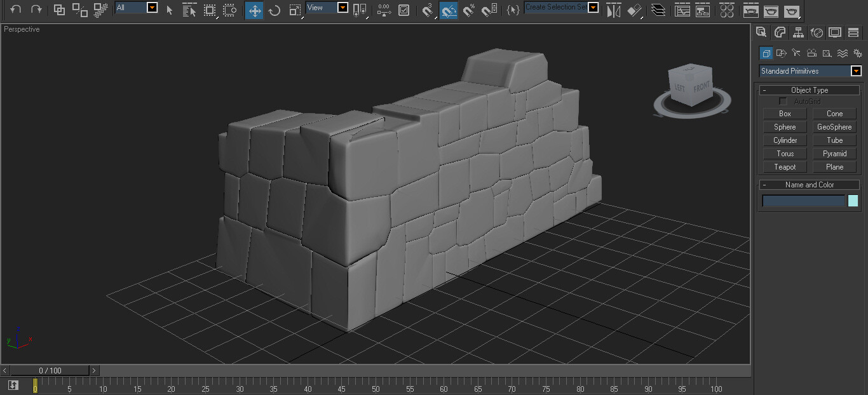Activate the Select and Rotate tool
Image resolution: width=868 pixels, height=395 pixels.
point(275,10)
